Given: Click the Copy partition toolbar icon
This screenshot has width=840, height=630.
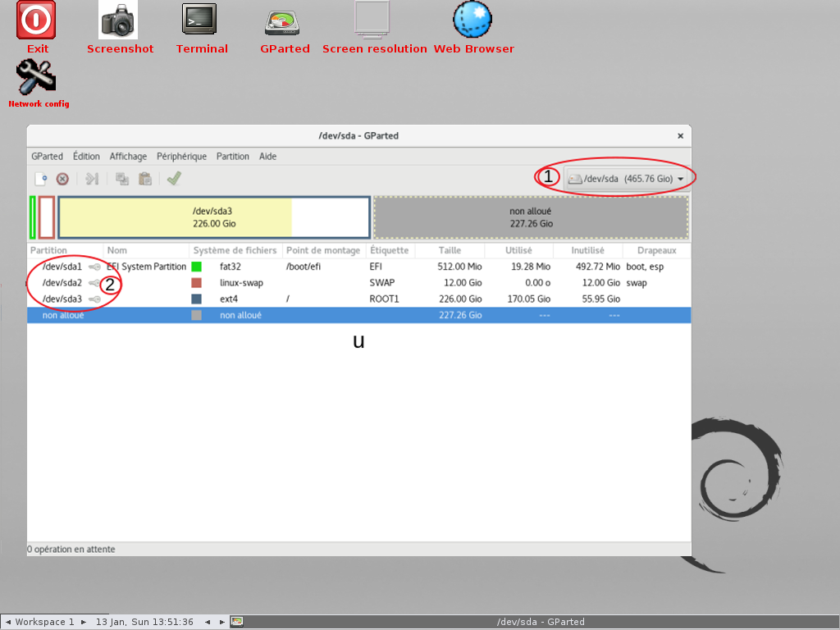Looking at the screenshot, I should tap(122, 179).
